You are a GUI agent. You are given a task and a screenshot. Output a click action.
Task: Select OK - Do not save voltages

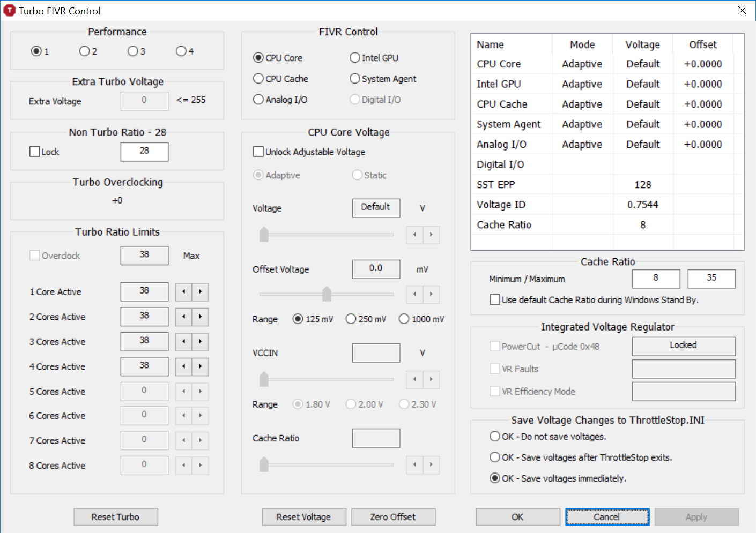tap(495, 437)
